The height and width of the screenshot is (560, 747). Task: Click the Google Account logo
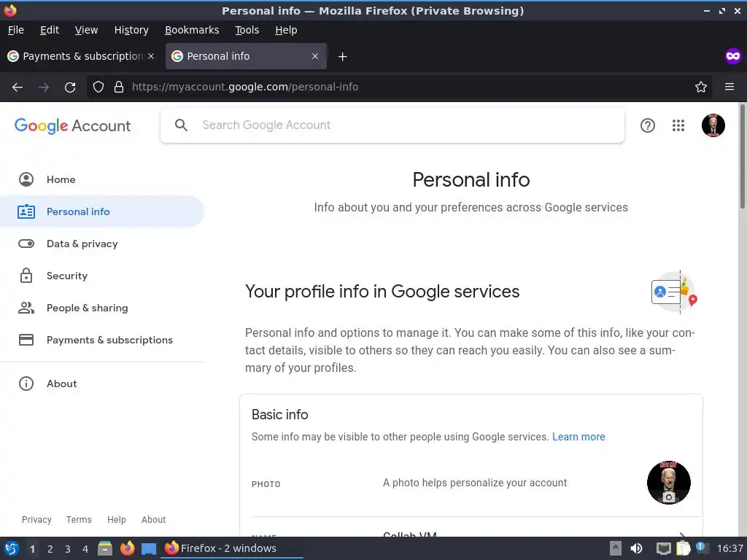coord(72,125)
